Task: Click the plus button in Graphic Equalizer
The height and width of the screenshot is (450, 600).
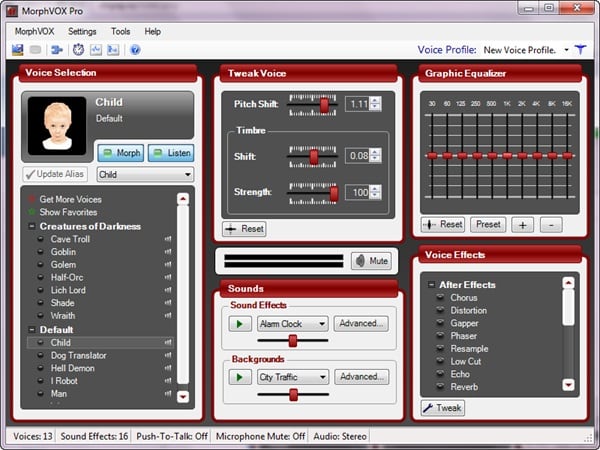Action: point(522,225)
